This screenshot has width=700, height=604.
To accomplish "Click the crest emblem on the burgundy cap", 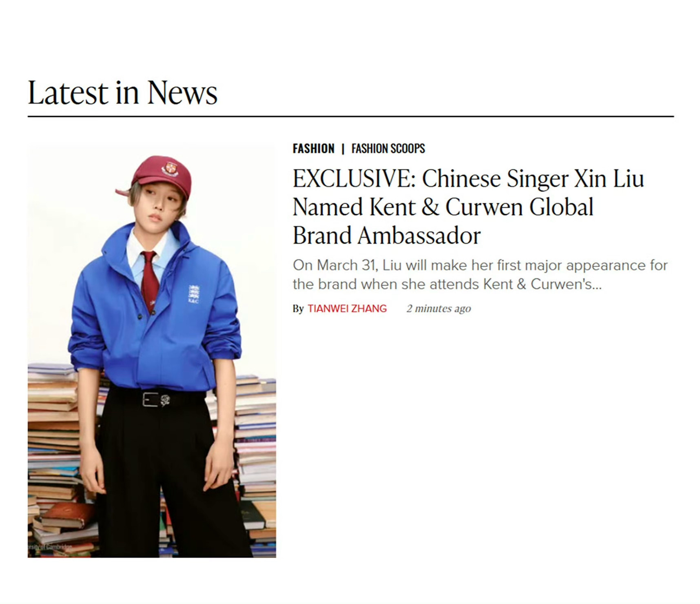I will pos(170,169).
